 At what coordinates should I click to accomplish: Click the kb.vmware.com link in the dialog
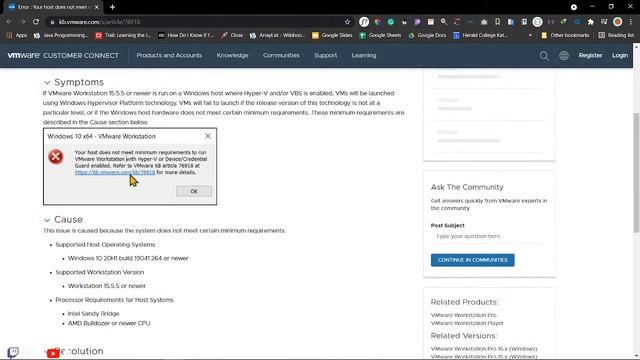(x=115, y=172)
